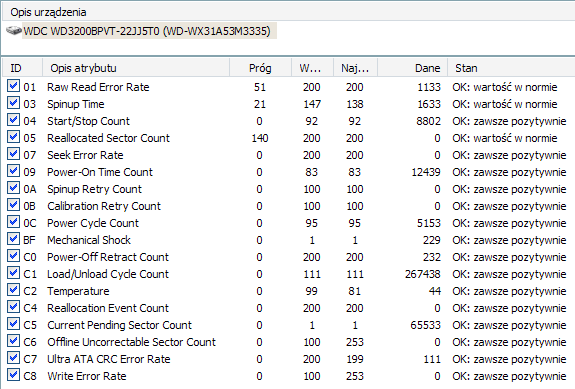This screenshot has height=389, width=575.
Task: Sort by the Stan column header
Action: pyautogui.click(x=511, y=68)
